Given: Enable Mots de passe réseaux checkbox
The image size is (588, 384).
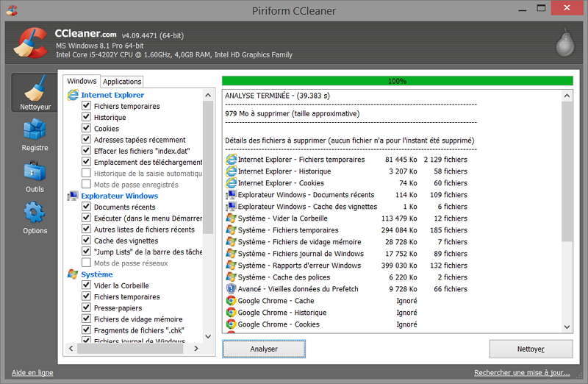Looking at the screenshot, I should [x=86, y=263].
